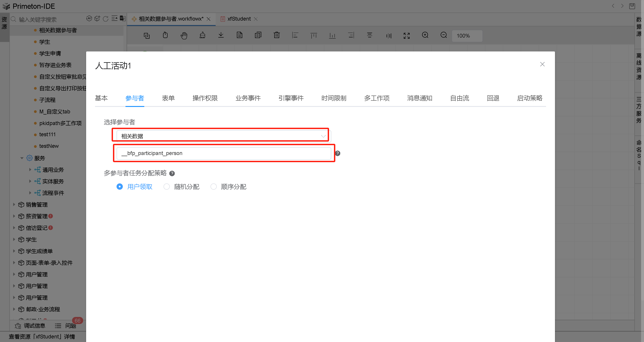This screenshot has width=644, height=342.
Task: Click the AI assistant icon above the resource tree
Action: click(x=89, y=19)
